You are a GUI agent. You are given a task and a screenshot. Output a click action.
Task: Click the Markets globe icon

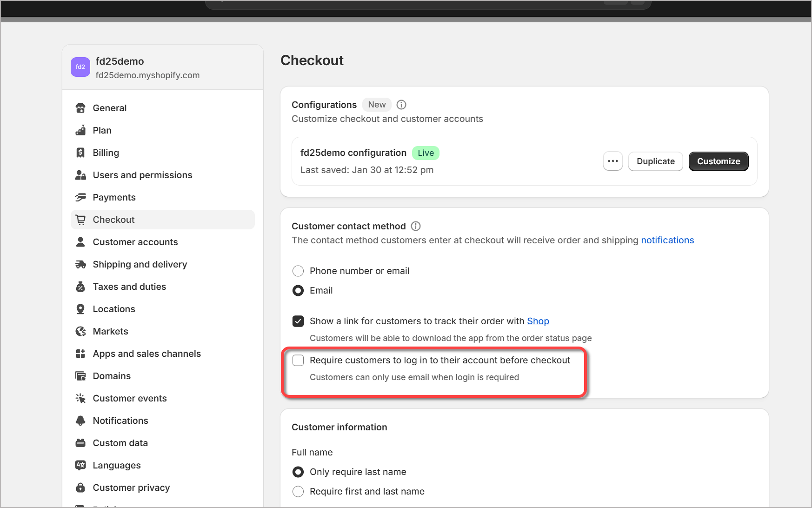80,331
